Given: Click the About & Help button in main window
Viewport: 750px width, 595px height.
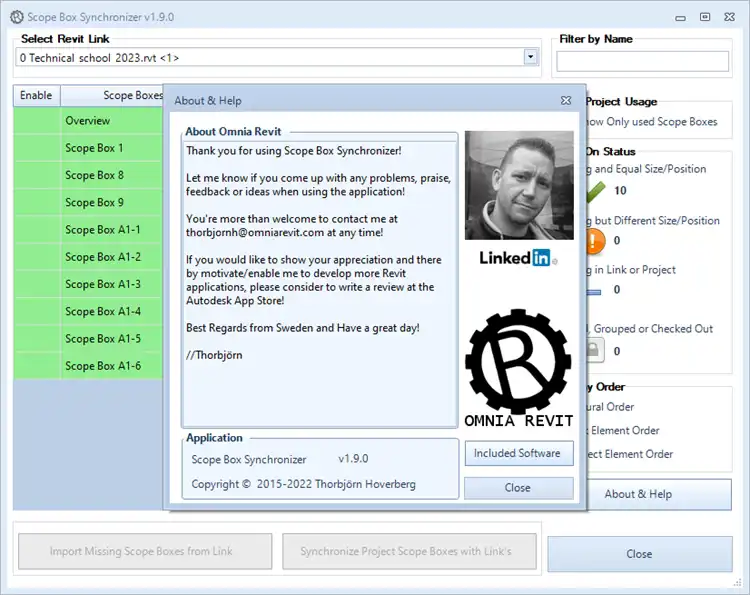Looking at the screenshot, I should click(658, 494).
